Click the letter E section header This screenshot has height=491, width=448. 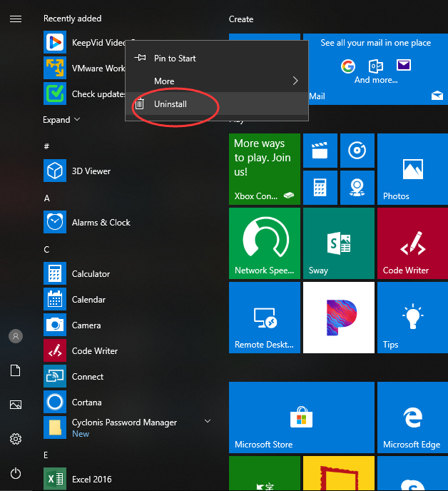(x=46, y=455)
